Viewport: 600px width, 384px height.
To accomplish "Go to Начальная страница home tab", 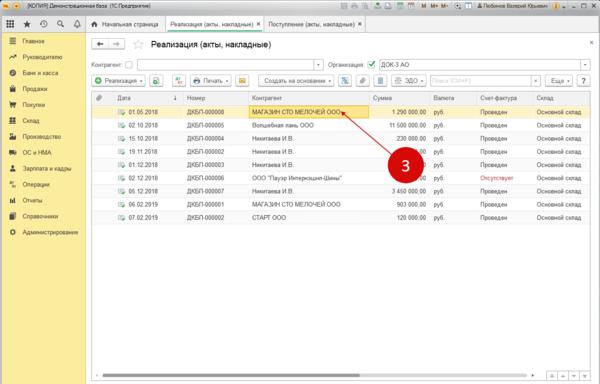I will pyautogui.click(x=125, y=24).
